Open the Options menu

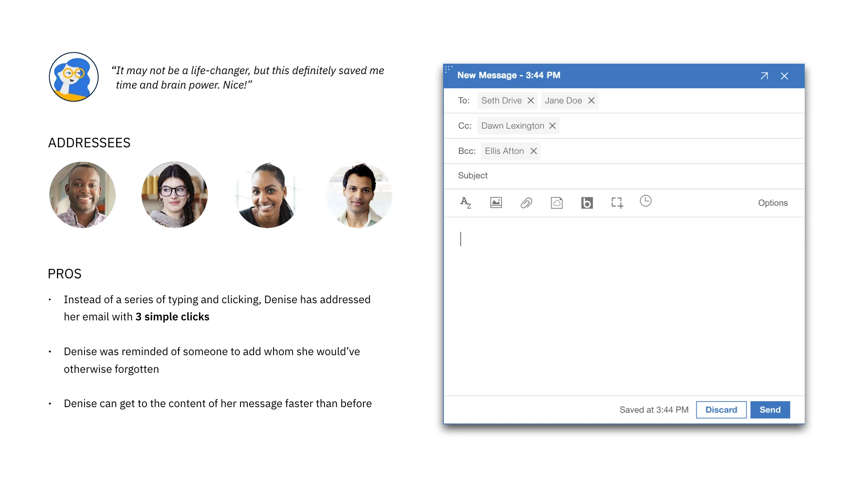point(773,203)
